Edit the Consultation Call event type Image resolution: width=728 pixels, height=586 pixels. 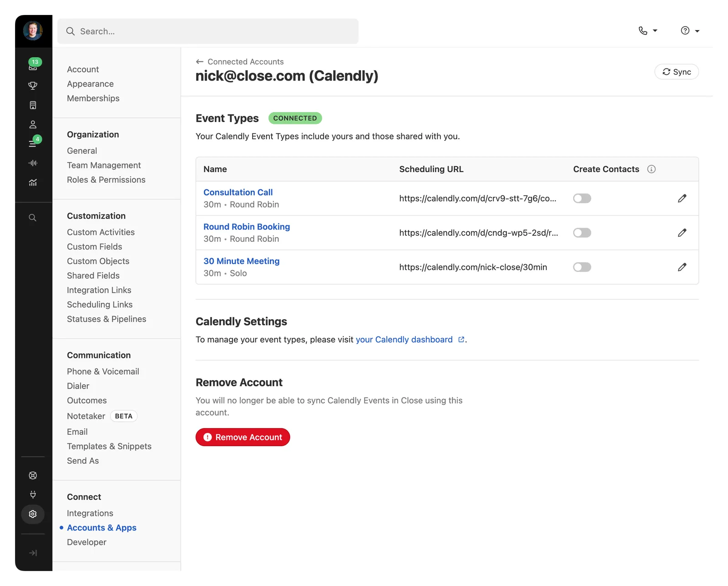pos(682,199)
